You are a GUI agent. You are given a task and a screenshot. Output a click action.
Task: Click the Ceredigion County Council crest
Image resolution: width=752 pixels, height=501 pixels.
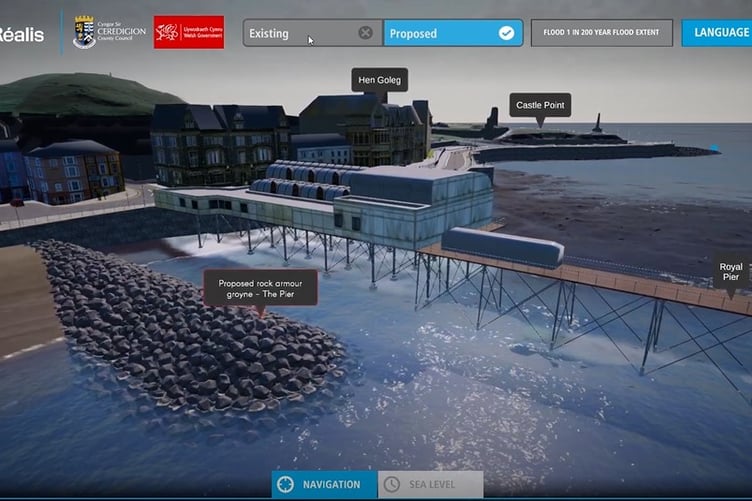tap(85, 32)
